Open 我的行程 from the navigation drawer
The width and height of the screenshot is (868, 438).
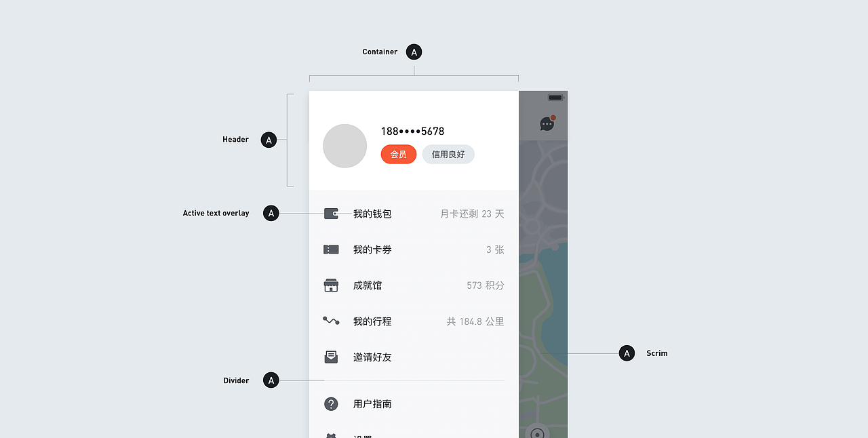pyautogui.click(x=372, y=321)
